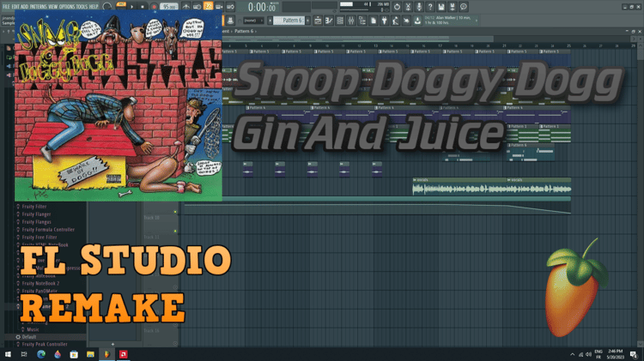644x361 pixels.
Task: Open the project picker page icon
Action: coord(374,21)
